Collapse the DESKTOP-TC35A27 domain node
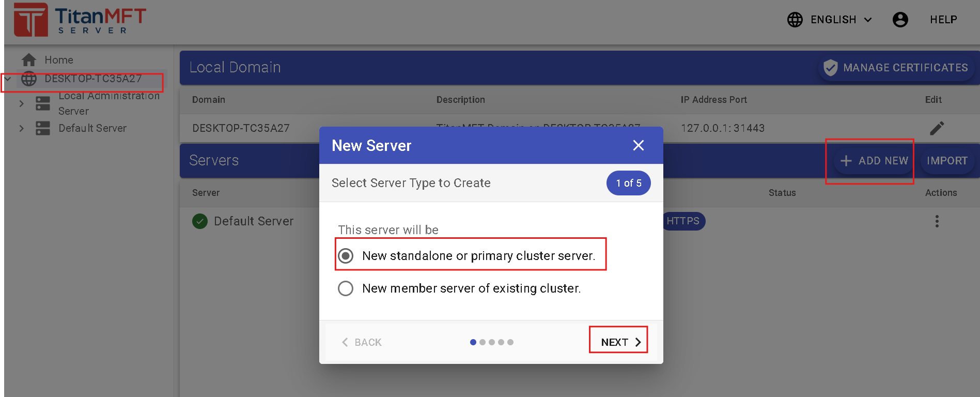Image resolution: width=980 pixels, height=397 pixels. pyautogui.click(x=8, y=79)
